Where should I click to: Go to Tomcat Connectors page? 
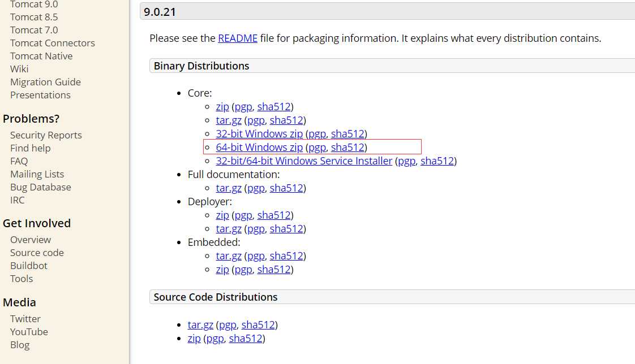click(53, 43)
